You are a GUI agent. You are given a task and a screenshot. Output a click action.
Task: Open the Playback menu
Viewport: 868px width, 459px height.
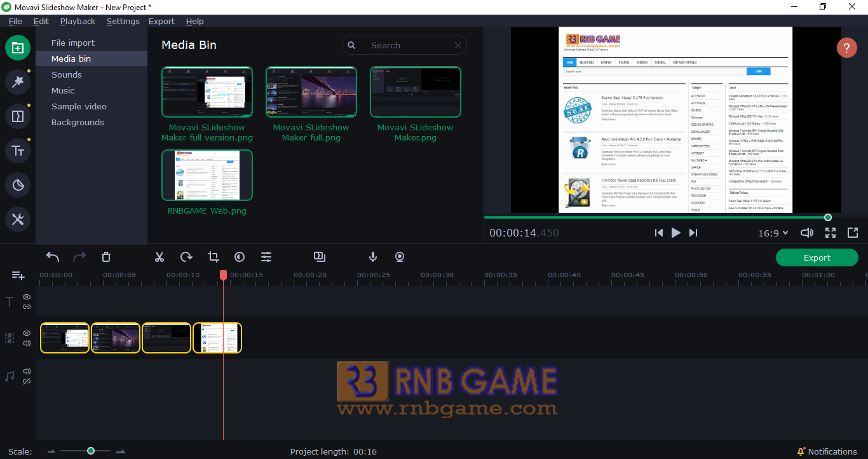pyautogui.click(x=78, y=21)
